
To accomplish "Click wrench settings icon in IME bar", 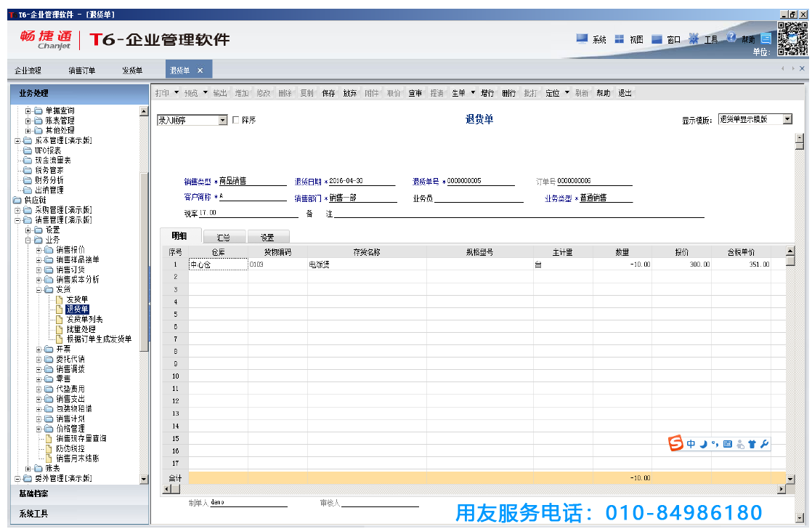I will (764, 444).
